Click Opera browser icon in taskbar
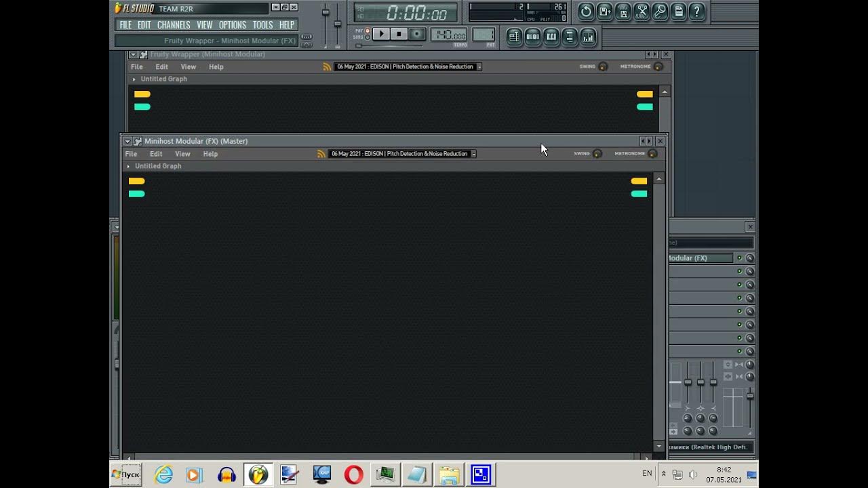 pyautogui.click(x=353, y=474)
